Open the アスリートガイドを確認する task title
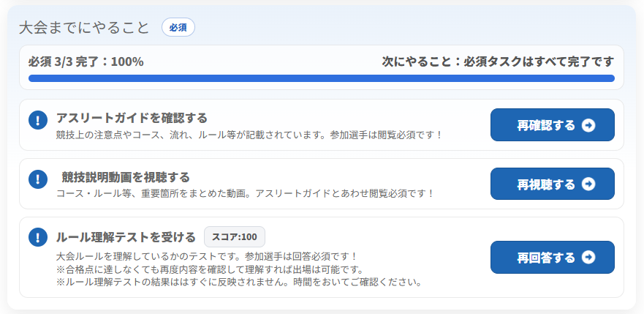Screen dimensions: 644x314 [132, 118]
